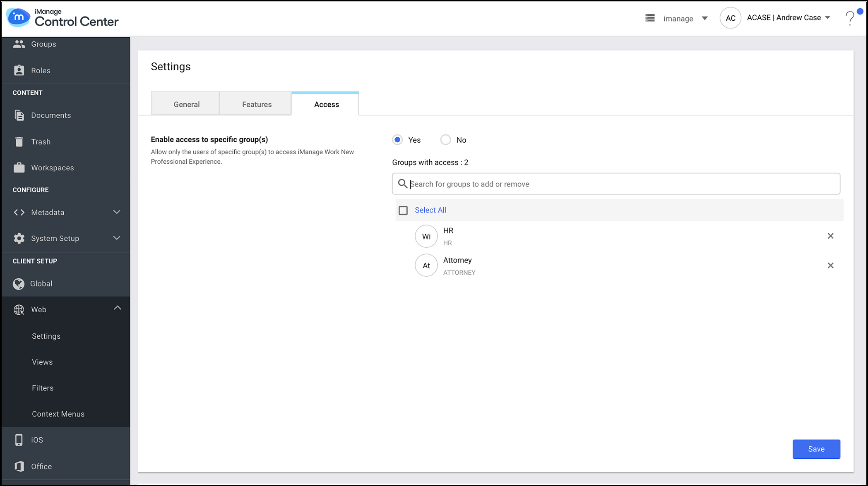Image resolution: width=868 pixels, height=486 pixels.
Task: Open the Roles badge icon
Action: 19,71
